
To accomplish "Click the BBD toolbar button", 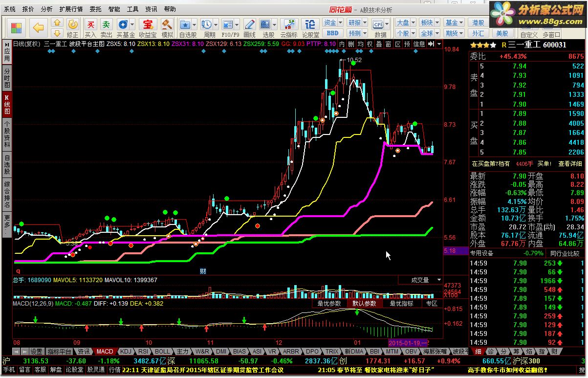I will point(332,33).
